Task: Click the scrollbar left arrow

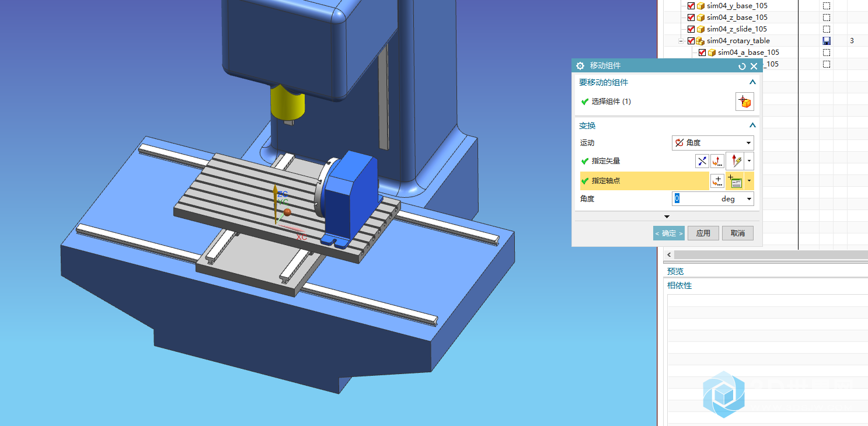Action: 669,255
